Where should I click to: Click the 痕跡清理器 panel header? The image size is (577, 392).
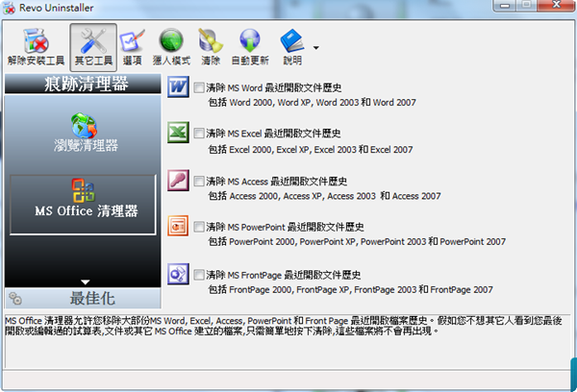point(83,84)
